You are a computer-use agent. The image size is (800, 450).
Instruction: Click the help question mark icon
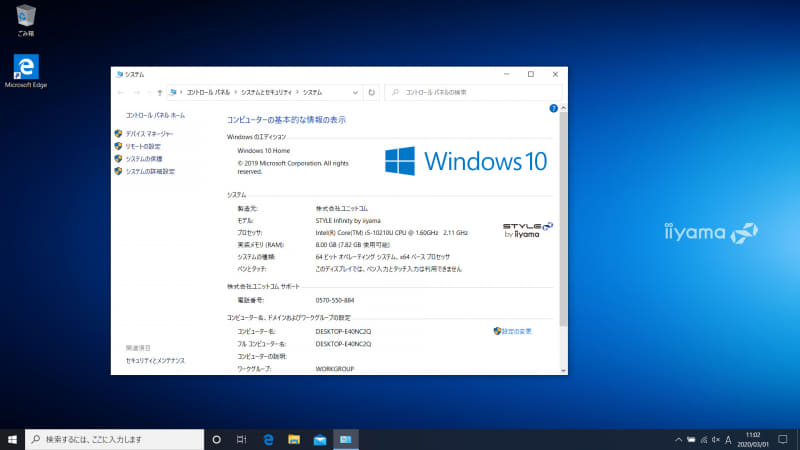click(x=554, y=108)
